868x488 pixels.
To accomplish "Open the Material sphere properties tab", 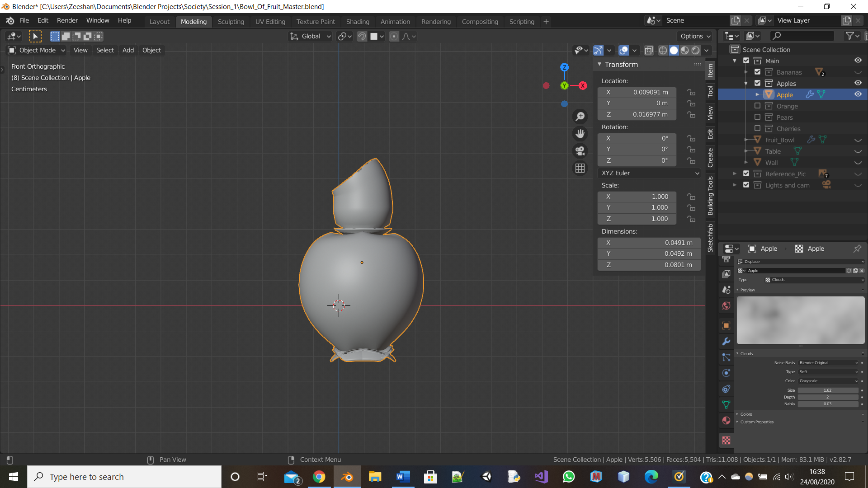I will point(726,420).
